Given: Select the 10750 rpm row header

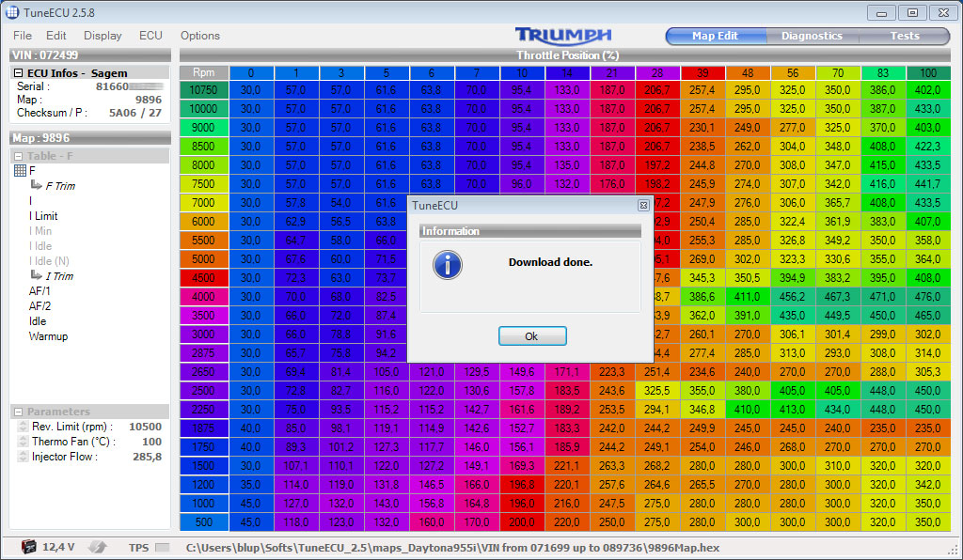Looking at the screenshot, I should pos(204,89).
